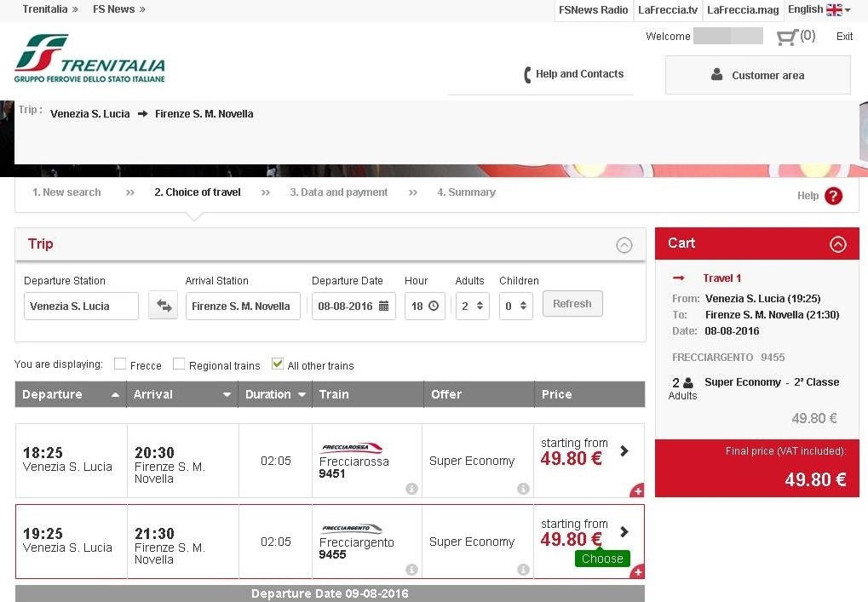Toggle the Frecce checkbox
This screenshot has width=868, height=602.
(x=119, y=364)
